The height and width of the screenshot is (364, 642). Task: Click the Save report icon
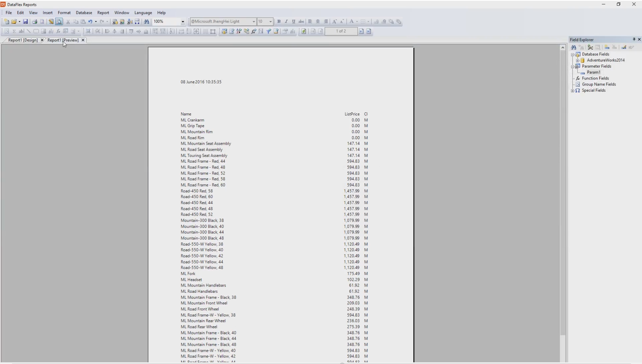click(x=25, y=21)
